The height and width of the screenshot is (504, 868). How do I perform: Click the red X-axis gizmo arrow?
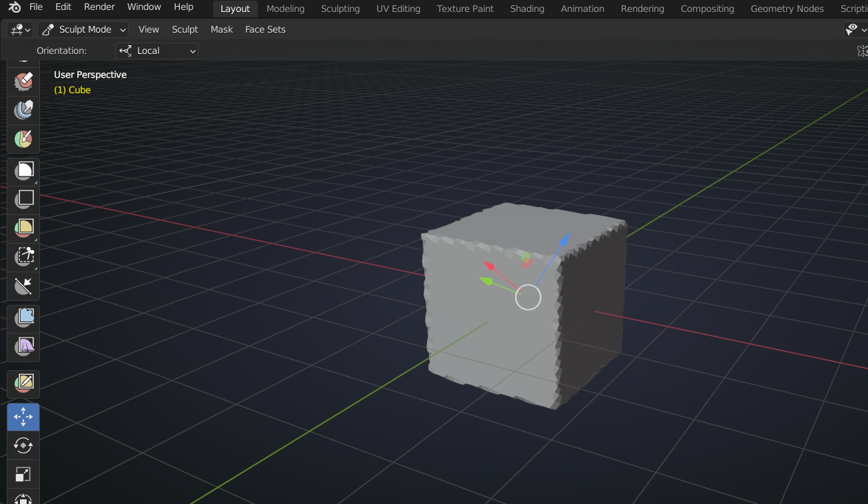(490, 266)
